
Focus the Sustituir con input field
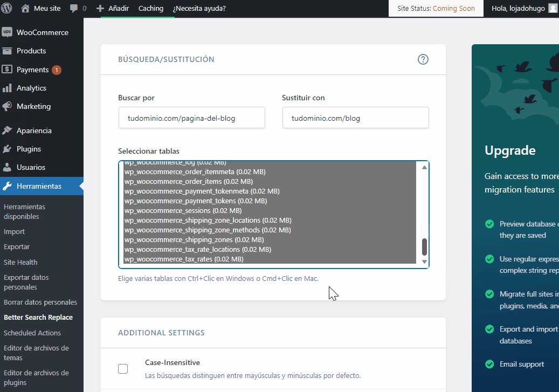click(355, 118)
